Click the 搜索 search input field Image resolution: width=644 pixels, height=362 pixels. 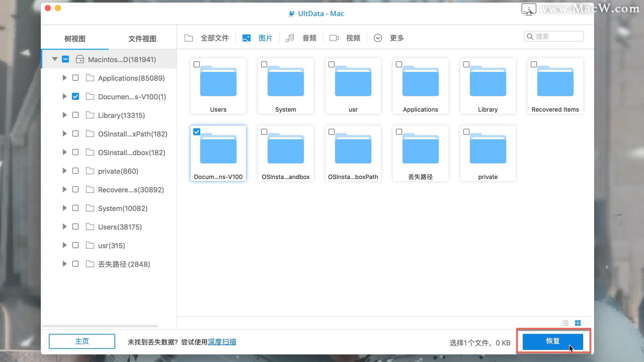[557, 36]
